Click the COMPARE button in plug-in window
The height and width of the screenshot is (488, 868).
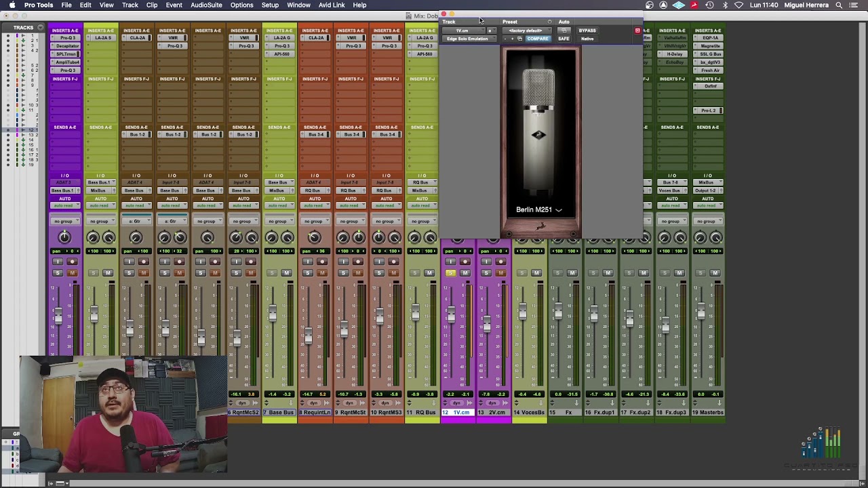[537, 39]
